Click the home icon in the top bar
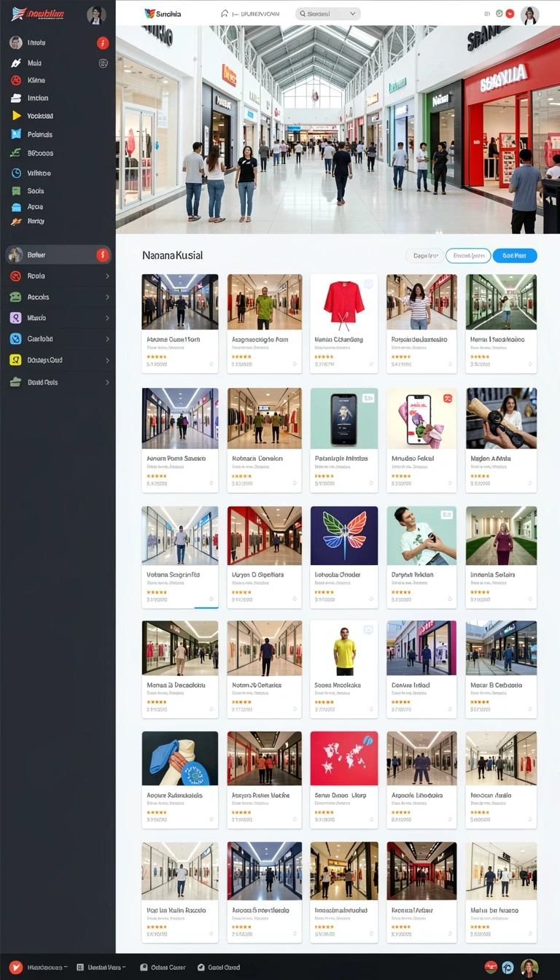Viewport: 560px width, 980px height. [x=225, y=13]
